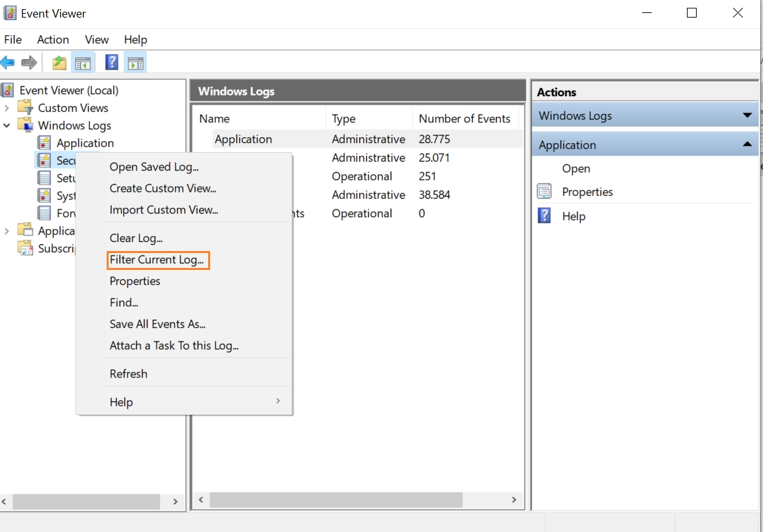This screenshot has height=532, width=763.
Task: Collapse the Application actions section arrow
Action: [747, 144]
